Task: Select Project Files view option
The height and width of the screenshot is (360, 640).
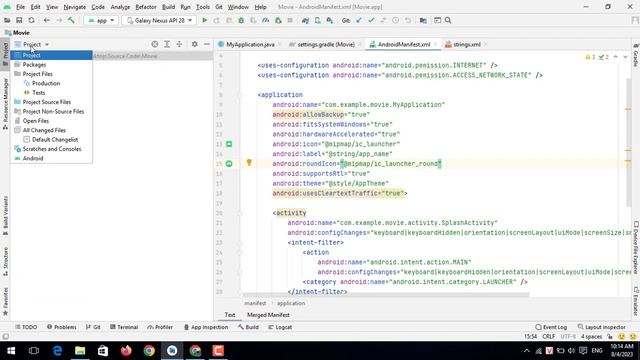Action: [51, 74]
